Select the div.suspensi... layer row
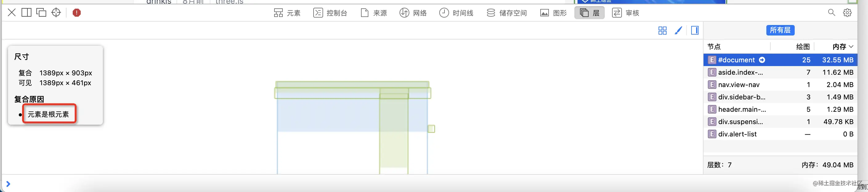This screenshot has width=868, height=192. [x=780, y=122]
